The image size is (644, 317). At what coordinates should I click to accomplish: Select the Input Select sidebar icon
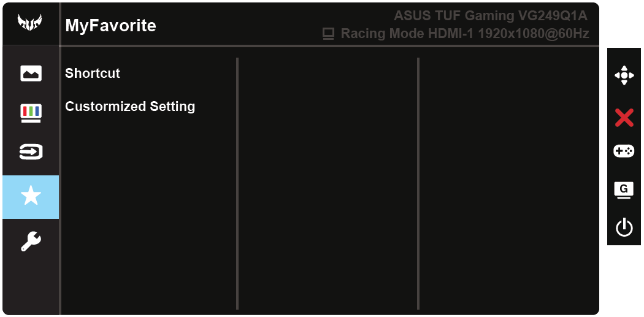pyautogui.click(x=31, y=151)
